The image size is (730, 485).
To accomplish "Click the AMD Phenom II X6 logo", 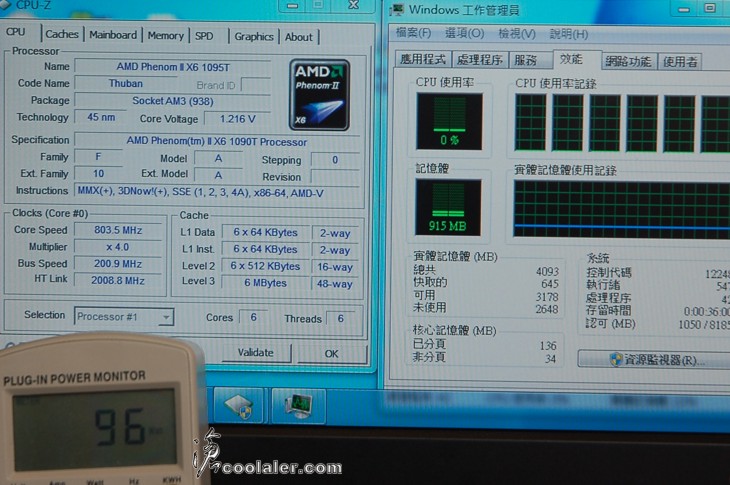I will [319, 95].
